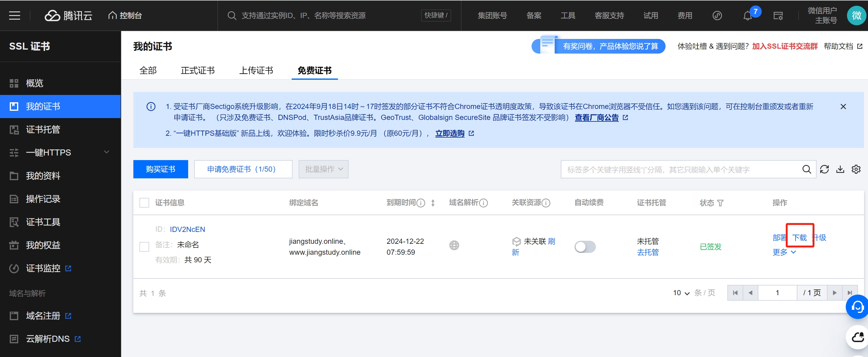Open the 有奖问卷 survey banner
The image size is (868, 357).
[598, 46]
